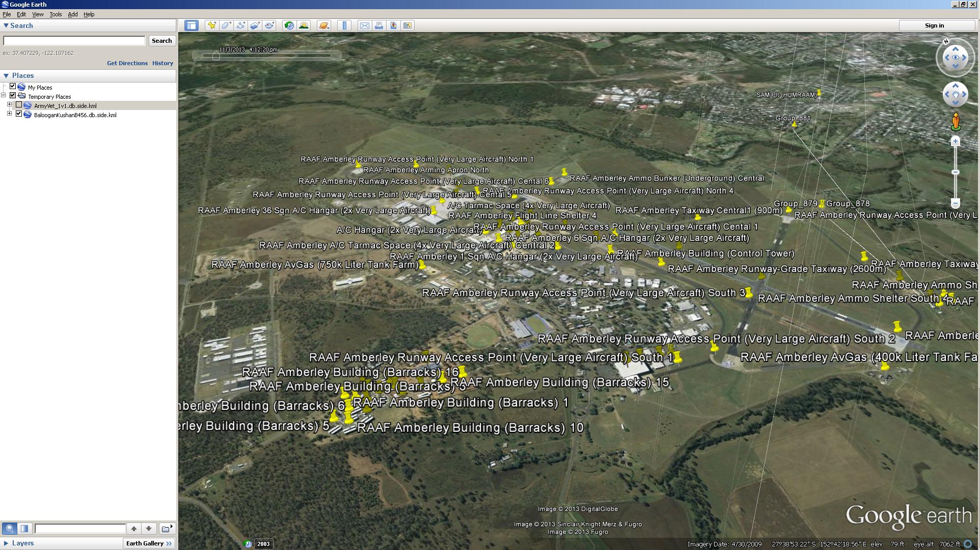Toggle sunlight across the landscape
Viewport: 980px width, 550px height.
coord(304,25)
